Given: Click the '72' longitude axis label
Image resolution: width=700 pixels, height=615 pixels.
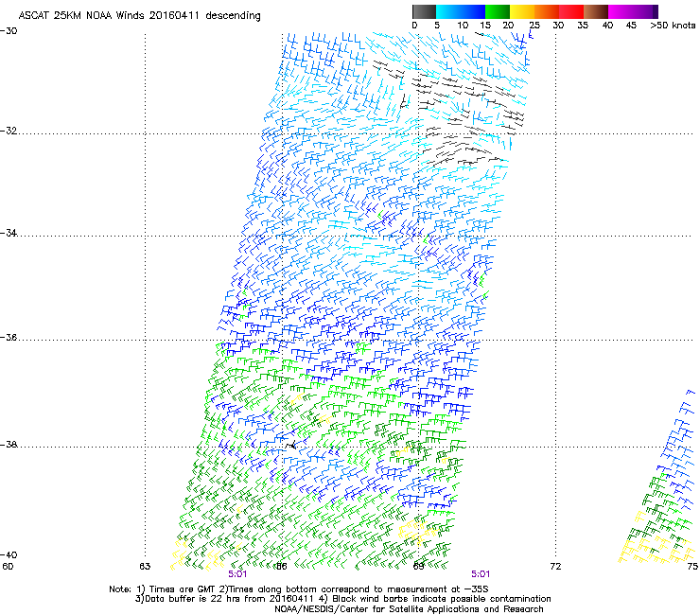Looking at the screenshot, I should coord(555,567).
